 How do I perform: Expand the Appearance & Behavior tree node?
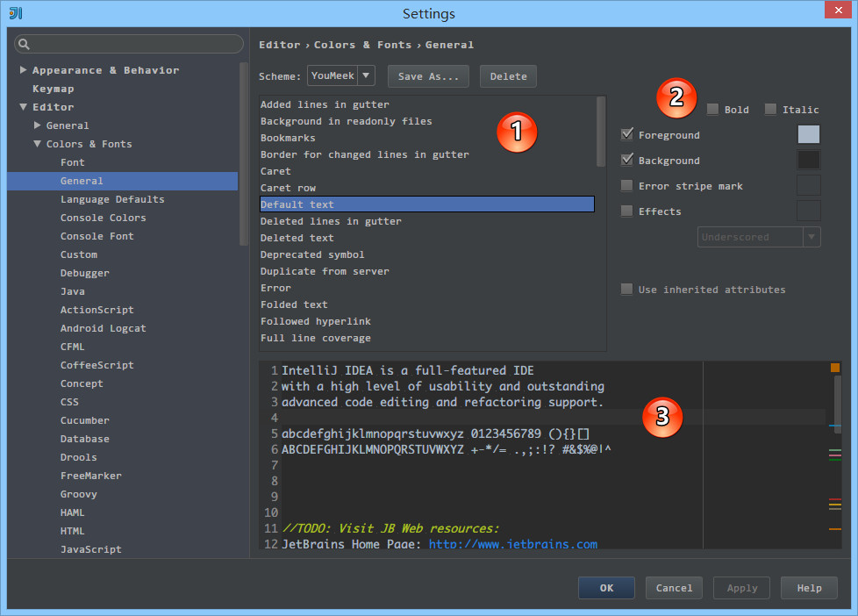[x=23, y=70]
